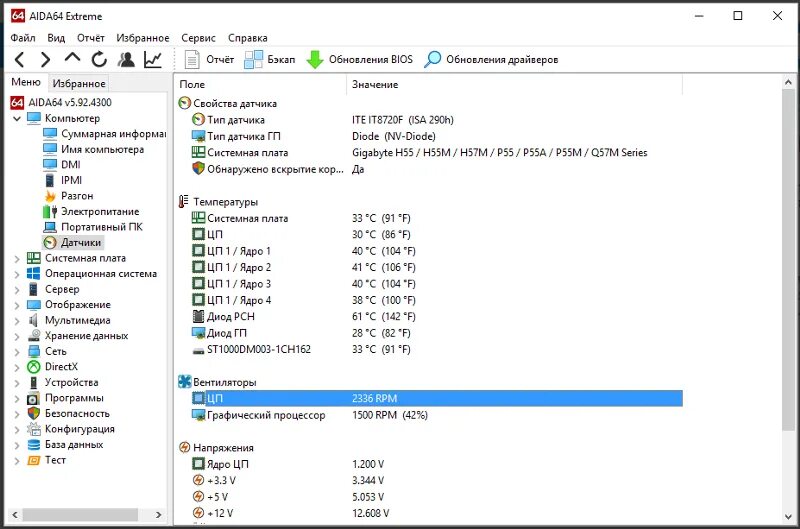
Task: Open the Отчёт menu in menu bar
Action: [91, 38]
